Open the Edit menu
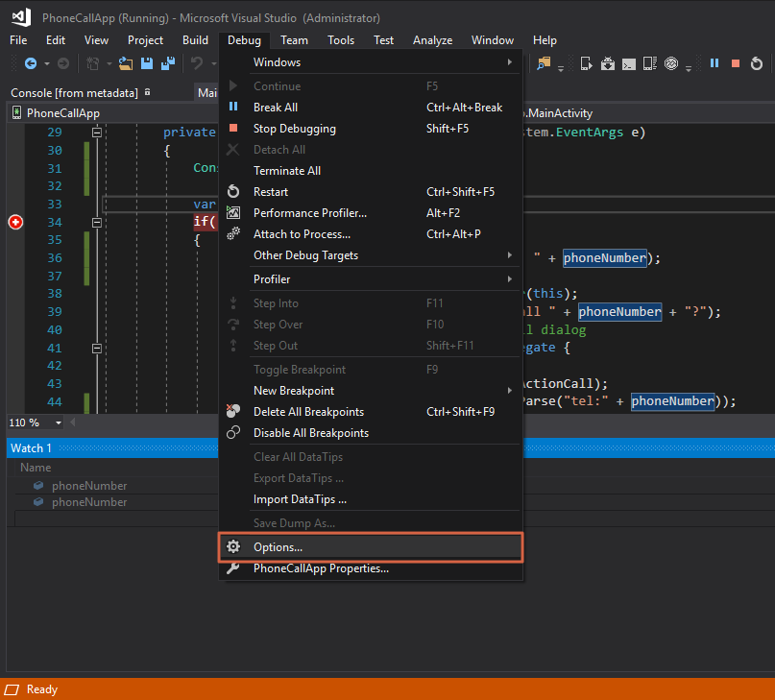Viewport: 775px width, 700px height. (x=56, y=40)
